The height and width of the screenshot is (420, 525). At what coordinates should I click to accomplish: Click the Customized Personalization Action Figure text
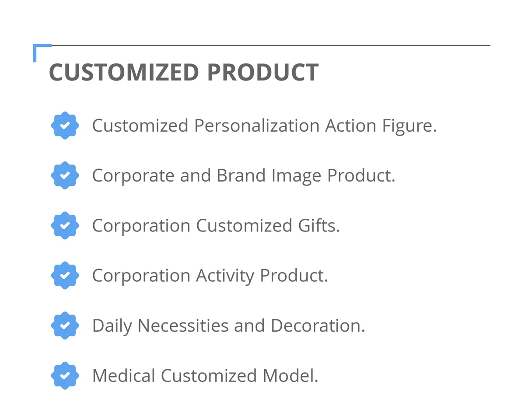[264, 126]
